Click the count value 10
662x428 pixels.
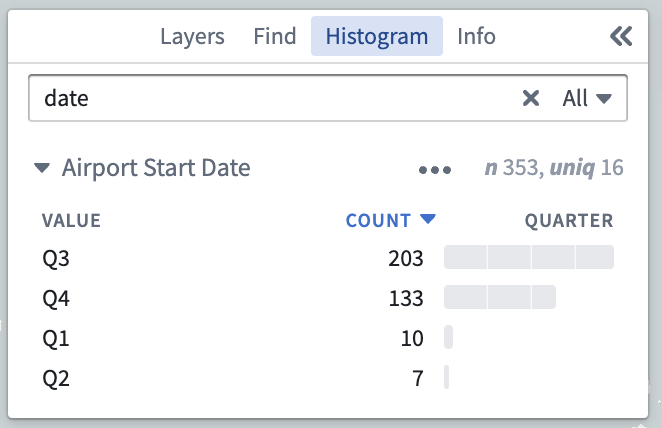pyautogui.click(x=412, y=339)
